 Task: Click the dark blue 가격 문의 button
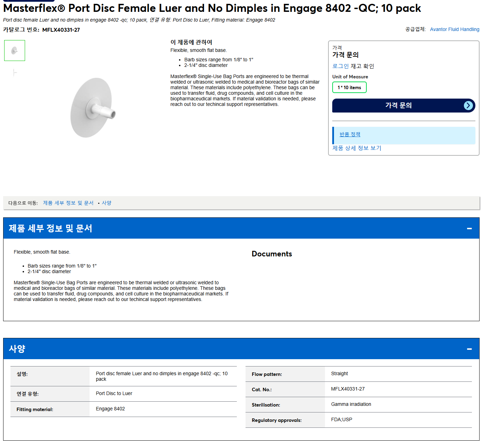coord(404,106)
